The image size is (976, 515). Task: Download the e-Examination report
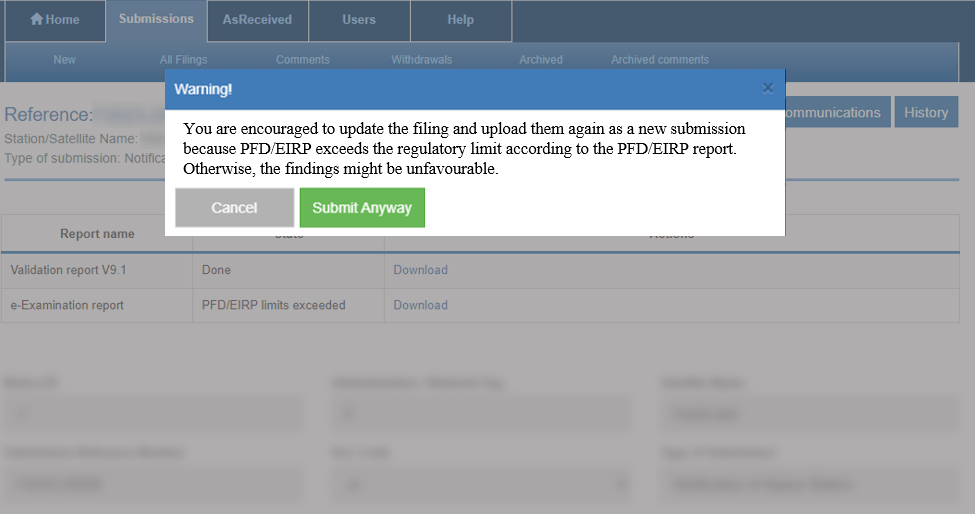coord(420,305)
